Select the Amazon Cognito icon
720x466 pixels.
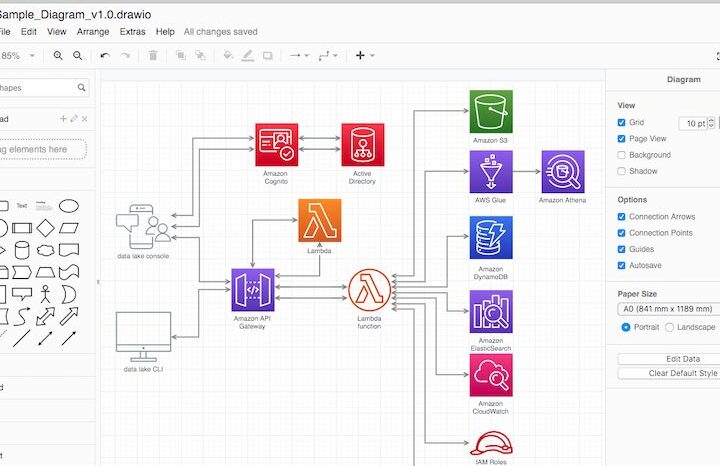276,145
